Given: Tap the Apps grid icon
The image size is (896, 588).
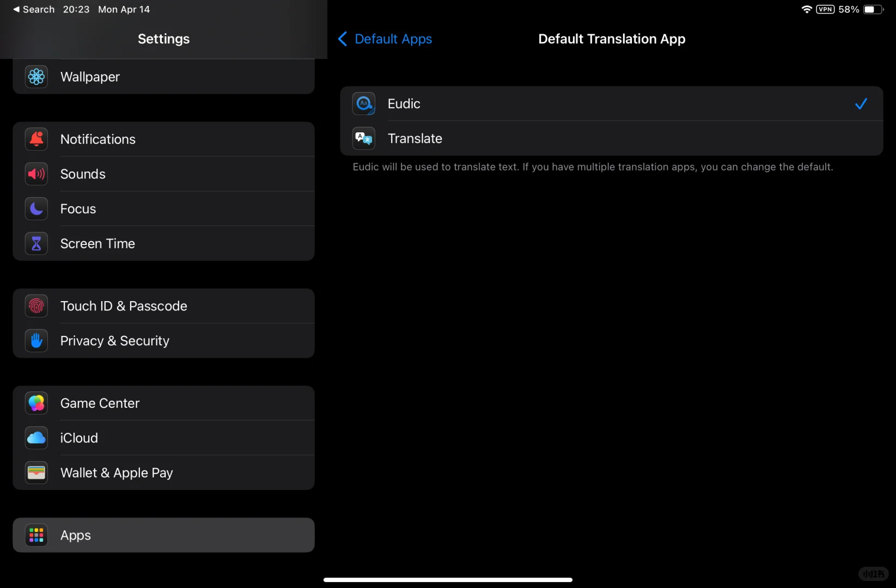Looking at the screenshot, I should 36,535.
